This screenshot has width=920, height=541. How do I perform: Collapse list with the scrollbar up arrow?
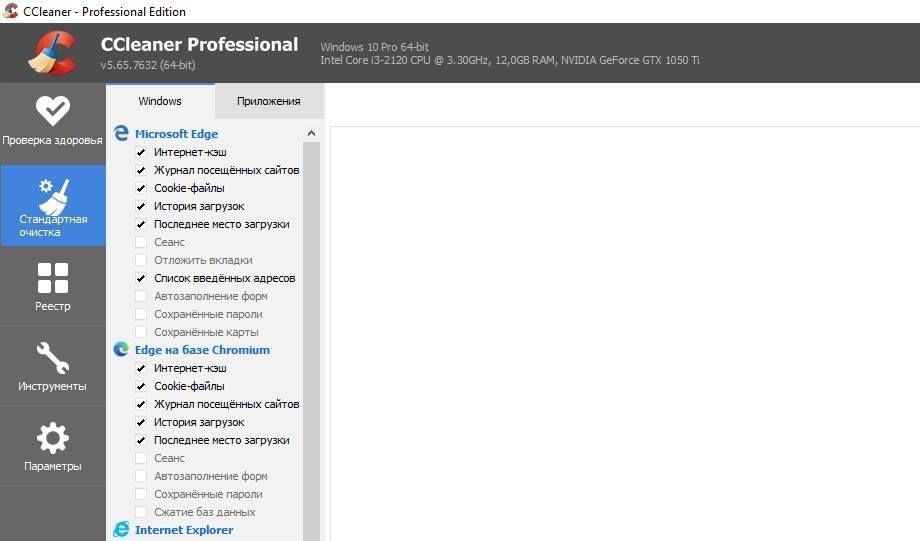(x=312, y=134)
